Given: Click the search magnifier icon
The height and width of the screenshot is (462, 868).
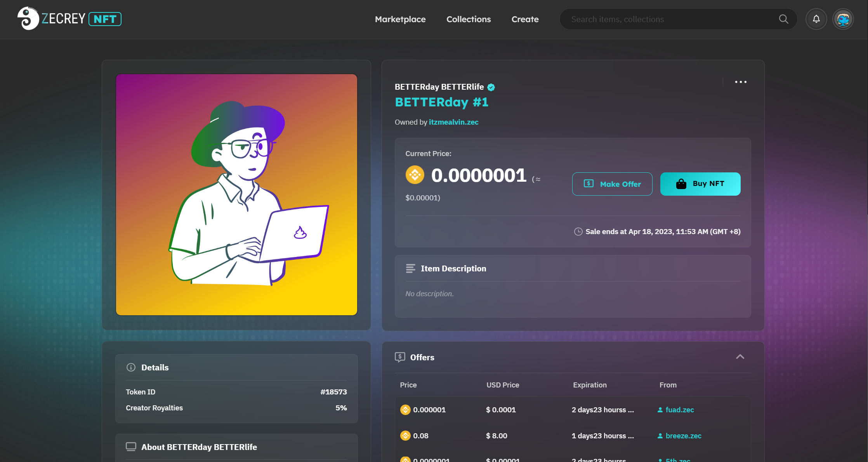Looking at the screenshot, I should click(x=783, y=19).
